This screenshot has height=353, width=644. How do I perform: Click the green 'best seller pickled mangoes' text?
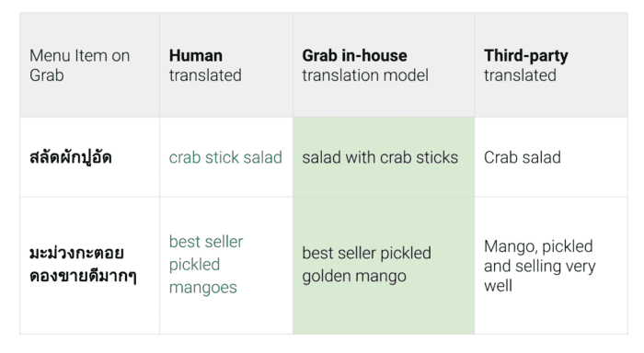tap(206, 265)
